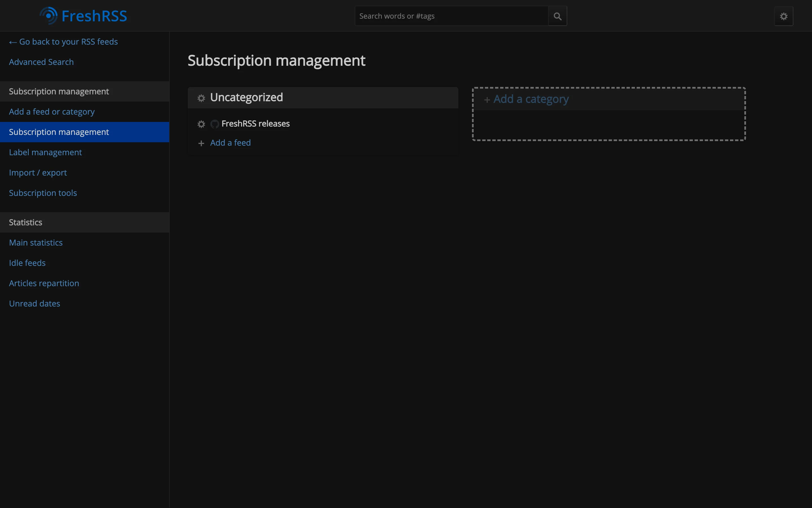Click the Subscription management sidebar section header
The image size is (812, 508).
pyautogui.click(x=85, y=91)
